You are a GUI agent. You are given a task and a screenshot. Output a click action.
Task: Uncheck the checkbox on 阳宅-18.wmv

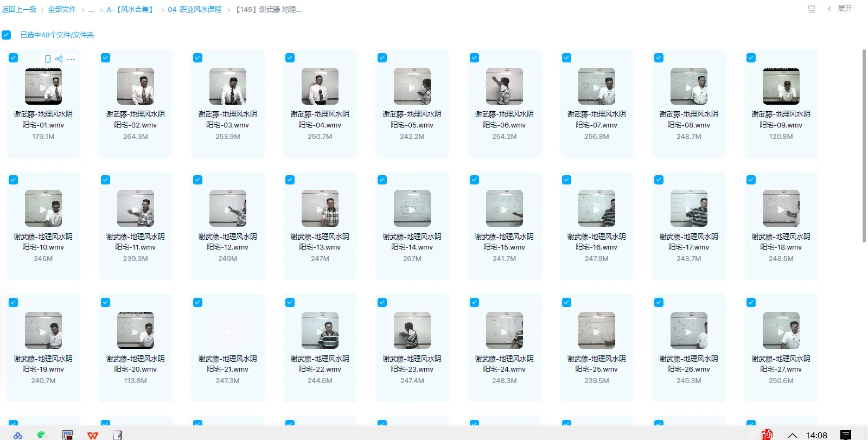(751, 180)
